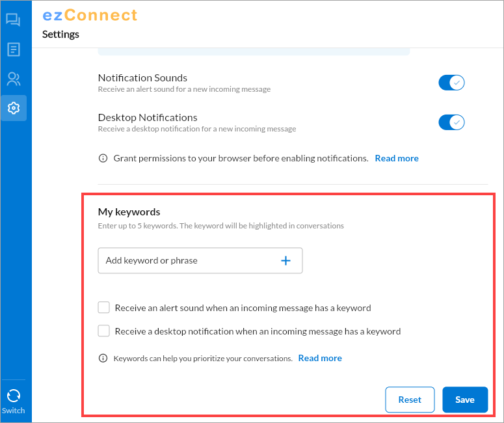Check desktop notification for keyword messages

coord(104,331)
